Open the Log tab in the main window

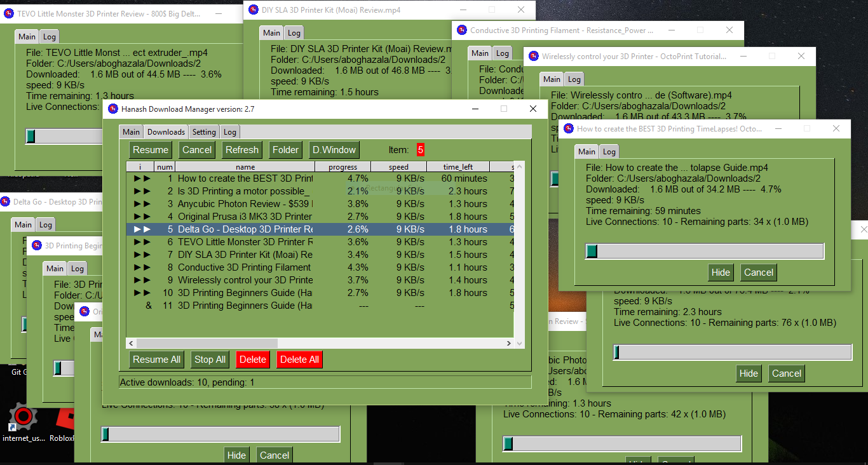(231, 131)
